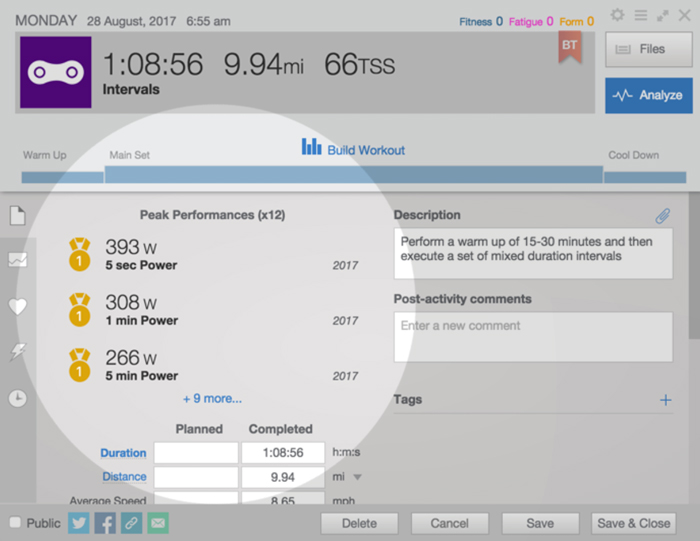Screen dimensions: 700x541
Task: Click the planned Duration field
Action: pyautogui.click(x=196, y=453)
